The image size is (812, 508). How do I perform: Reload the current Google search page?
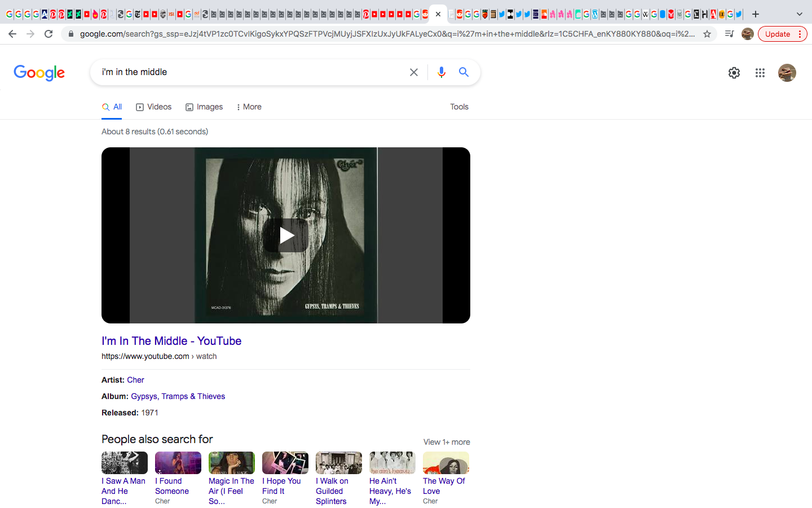[x=48, y=34]
